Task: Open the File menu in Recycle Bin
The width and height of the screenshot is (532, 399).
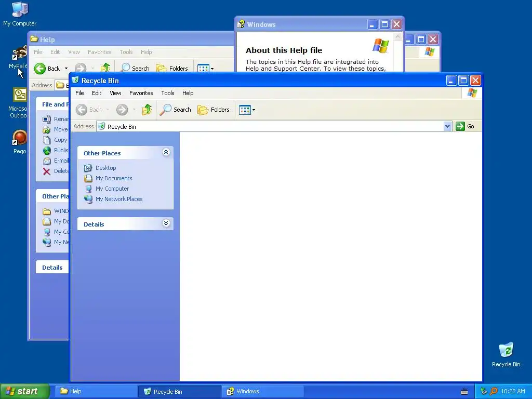Action: 79,93
